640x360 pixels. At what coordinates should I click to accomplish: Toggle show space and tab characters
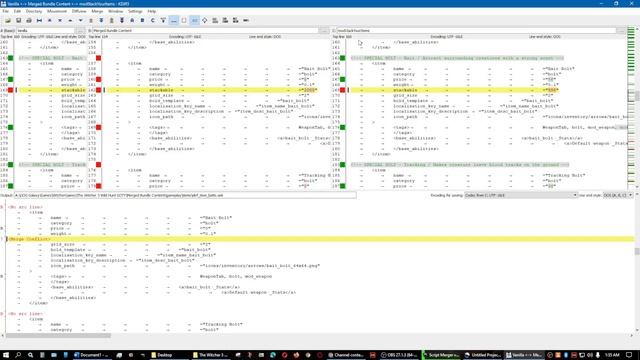tap(173, 20)
